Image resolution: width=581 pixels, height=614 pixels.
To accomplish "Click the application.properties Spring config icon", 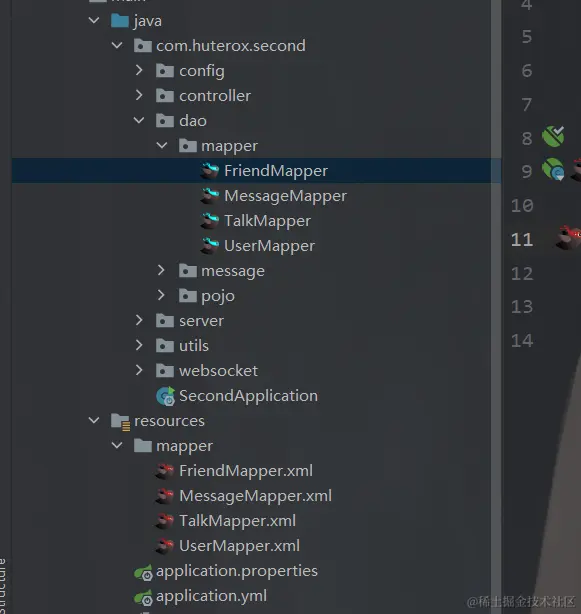I will click(143, 572).
